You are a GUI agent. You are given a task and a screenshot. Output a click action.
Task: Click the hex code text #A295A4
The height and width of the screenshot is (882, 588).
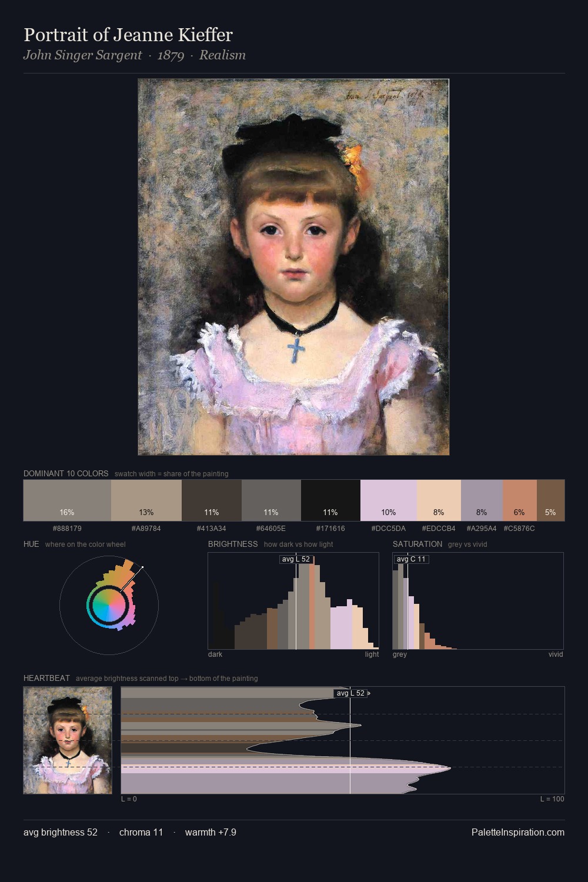pyautogui.click(x=482, y=529)
